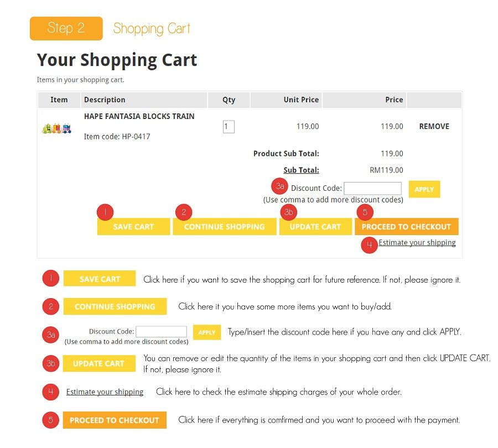Click red marker 1 above SAVE CART
The image size is (498, 448).
[x=105, y=212]
